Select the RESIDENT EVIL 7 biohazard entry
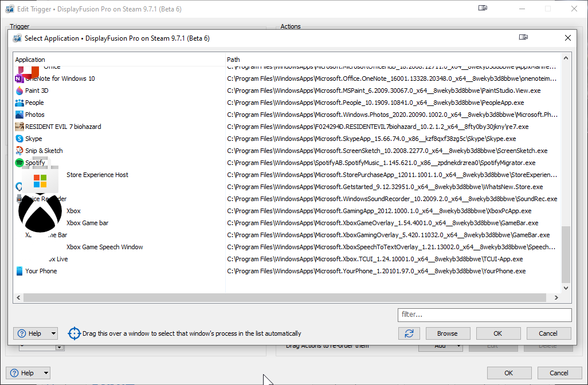 (x=63, y=127)
